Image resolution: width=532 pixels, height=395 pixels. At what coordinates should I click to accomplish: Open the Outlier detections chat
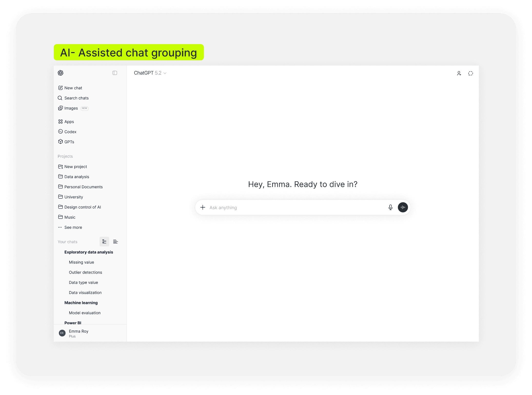[85, 272]
